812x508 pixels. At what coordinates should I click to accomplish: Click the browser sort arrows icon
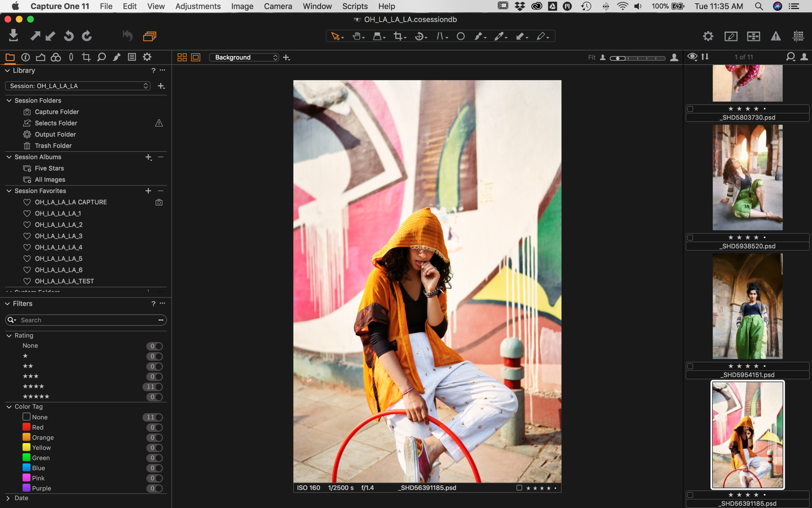pyautogui.click(x=705, y=57)
